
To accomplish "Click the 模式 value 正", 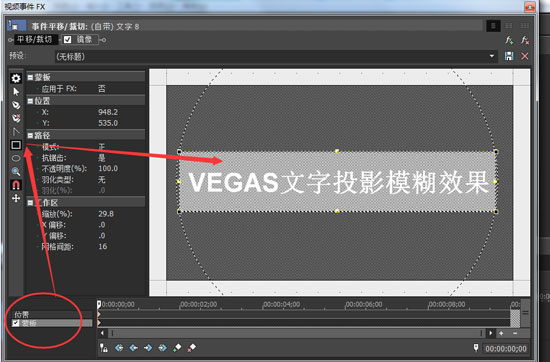I will [x=102, y=147].
